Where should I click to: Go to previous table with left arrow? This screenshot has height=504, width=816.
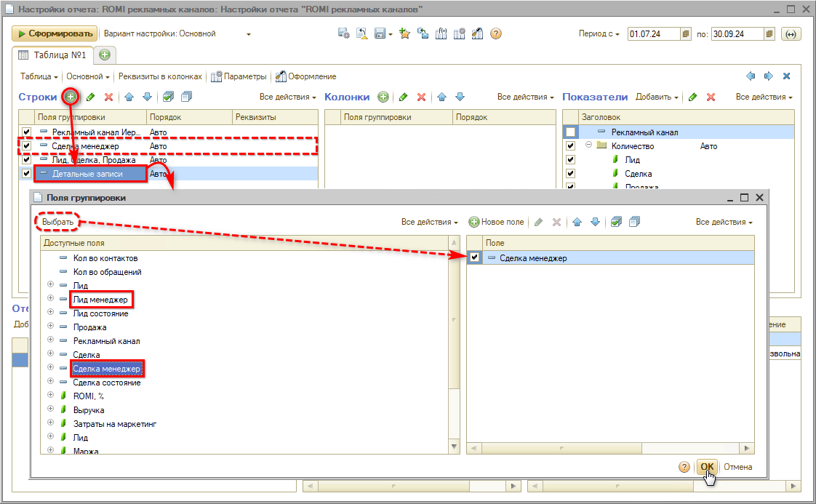pos(751,76)
